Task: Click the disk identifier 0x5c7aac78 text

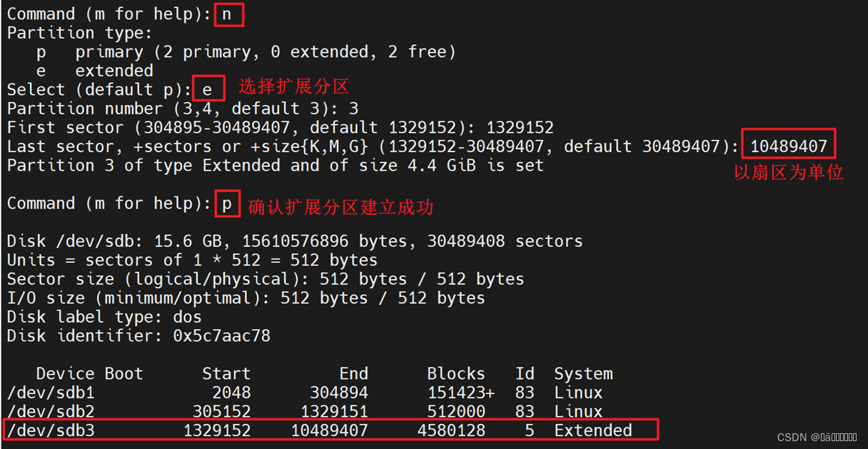Action: pyautogui.click(x=222, y=336)
